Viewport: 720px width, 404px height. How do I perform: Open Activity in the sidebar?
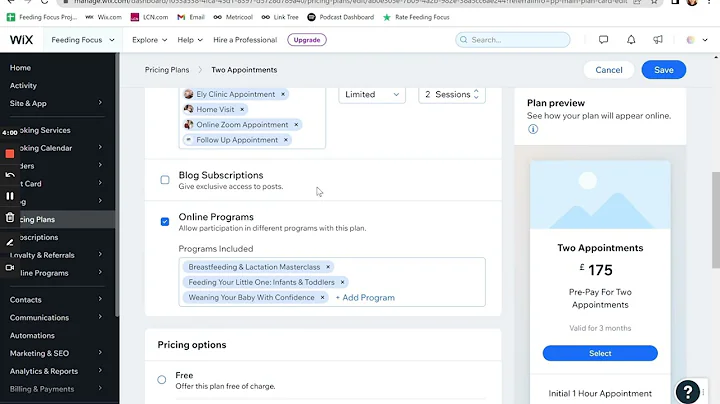point(23,85)
